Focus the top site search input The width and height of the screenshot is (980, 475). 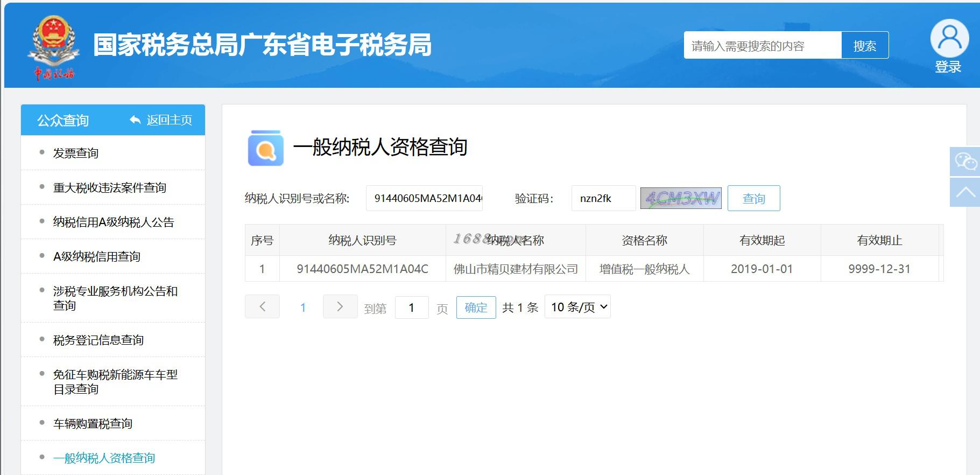(x=763, y=45)
